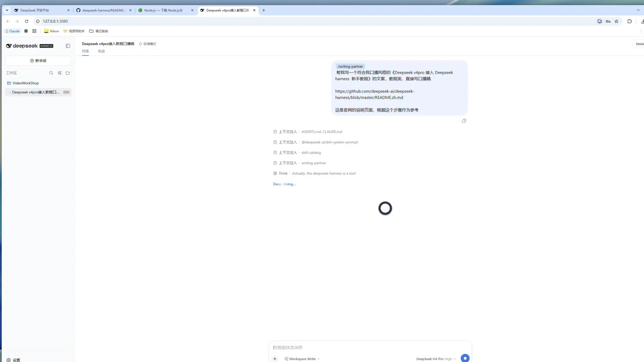Copy the user message text

click(x=464, y=121)
